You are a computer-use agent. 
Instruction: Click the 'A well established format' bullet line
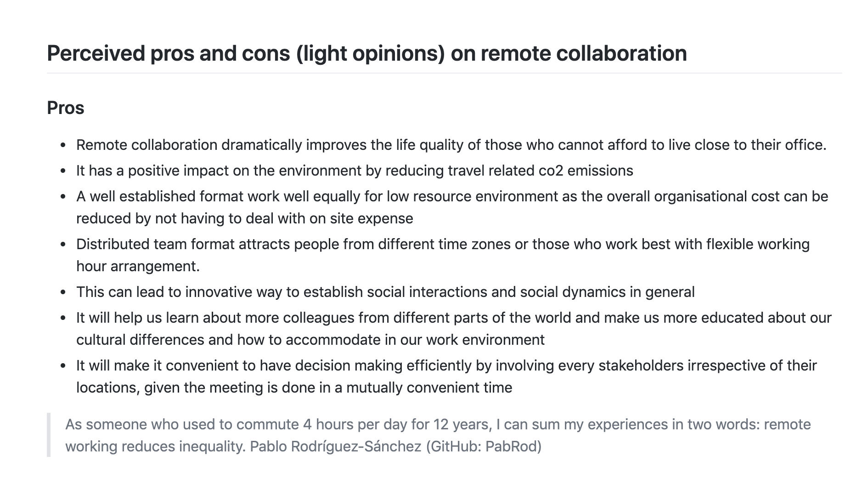(x=452, y=196)
